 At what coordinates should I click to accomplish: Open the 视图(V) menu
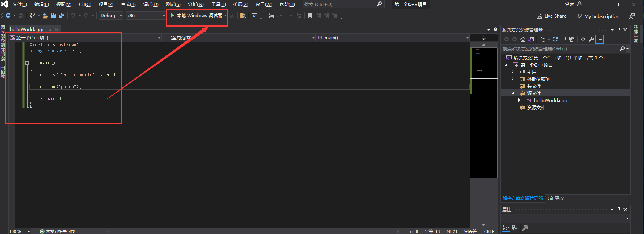click(x=64, y=4)
